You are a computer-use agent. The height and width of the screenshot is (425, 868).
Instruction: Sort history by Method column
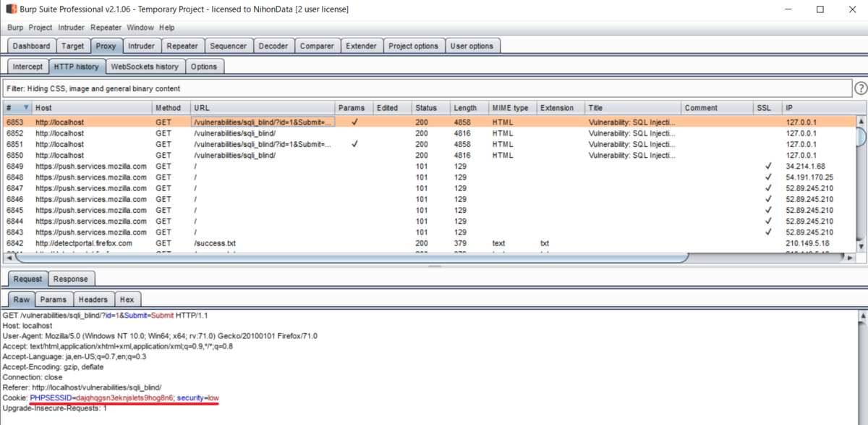pyautogui.click(x=171, y=108)
